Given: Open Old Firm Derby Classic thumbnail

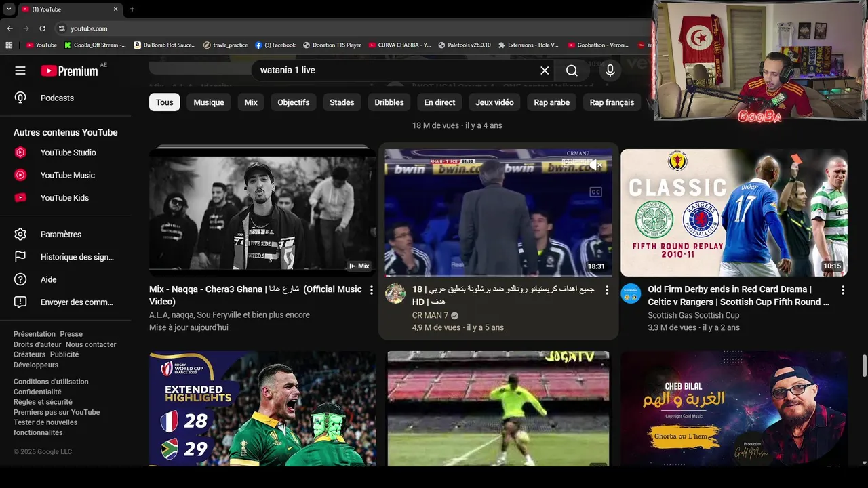Looking at the screenshot, I should [x=734, y=211].
